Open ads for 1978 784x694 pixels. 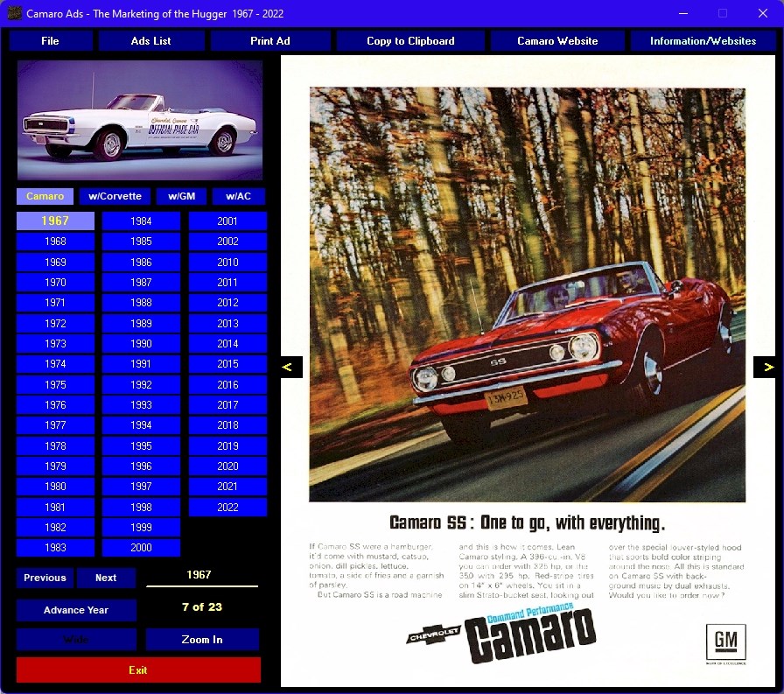[55, 446]
